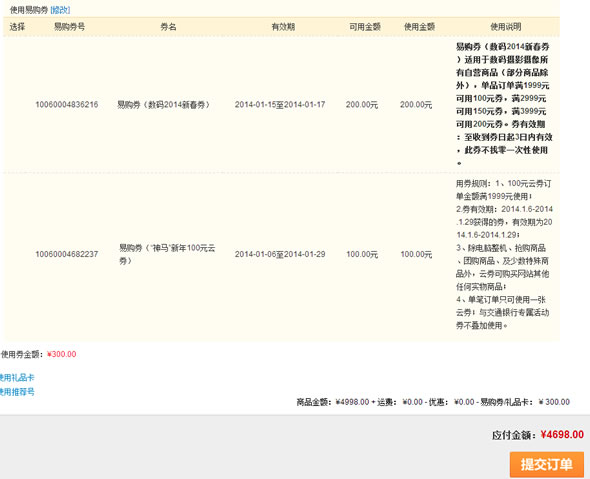Viewport: 590px width, 479px height.
Task: Click the 易购券号 column header
Action: (69, 27)
